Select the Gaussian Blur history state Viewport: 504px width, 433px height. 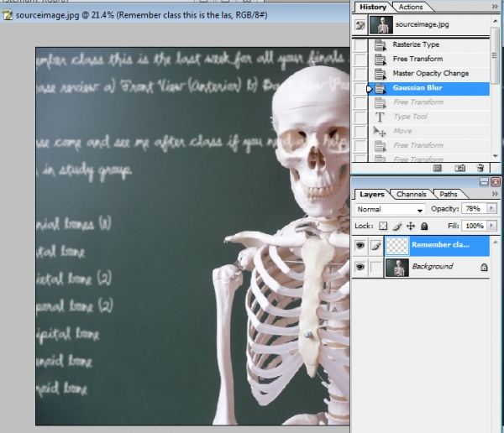(x=429, y=88)
